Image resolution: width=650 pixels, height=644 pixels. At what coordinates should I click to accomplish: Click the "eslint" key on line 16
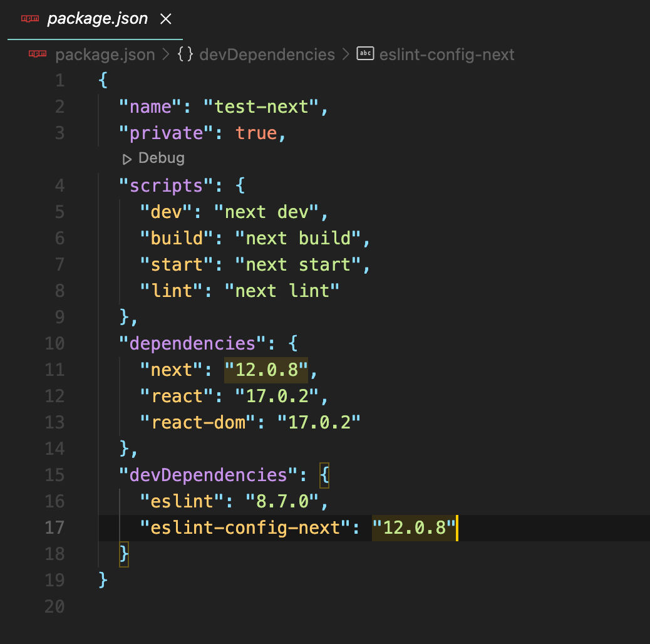[182, 501]
